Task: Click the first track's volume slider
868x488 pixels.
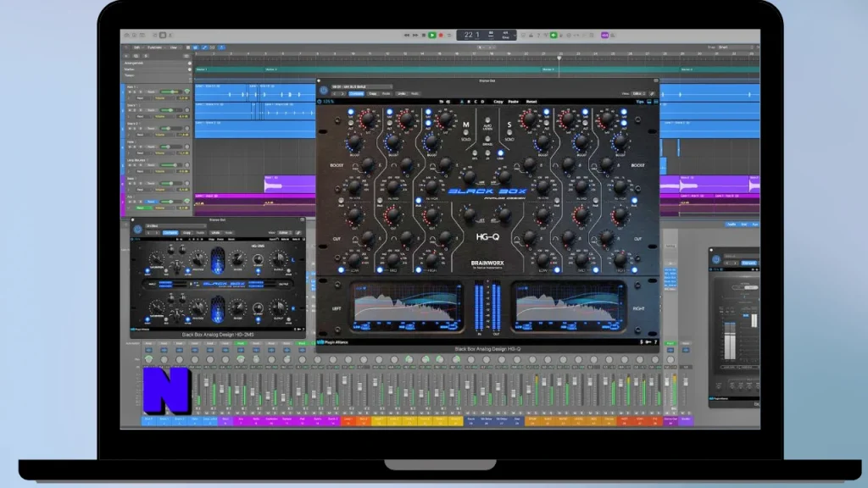Action: 170,91
